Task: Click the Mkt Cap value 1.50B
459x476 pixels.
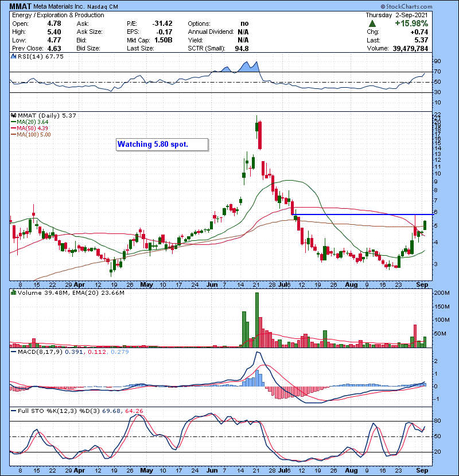Action: [164, 40]
